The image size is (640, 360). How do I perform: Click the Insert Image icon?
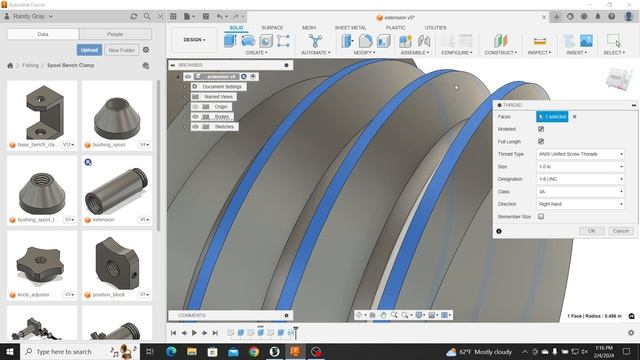(586, 41)
